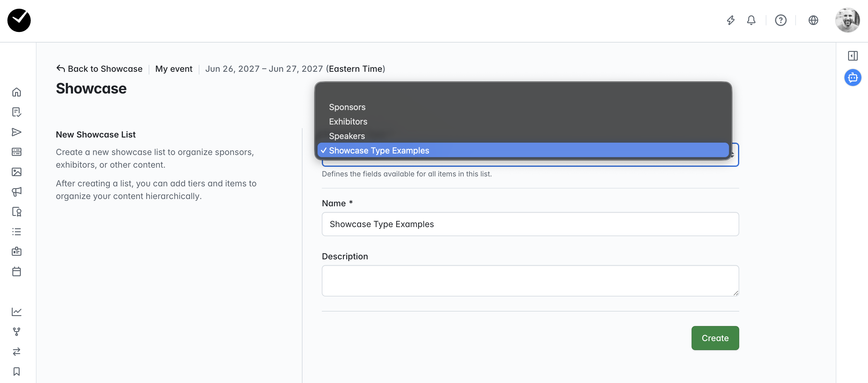The height and width of the screenshot is (383, 868).
Task: Open the blue robot assistant button
Action: (853, 78)
